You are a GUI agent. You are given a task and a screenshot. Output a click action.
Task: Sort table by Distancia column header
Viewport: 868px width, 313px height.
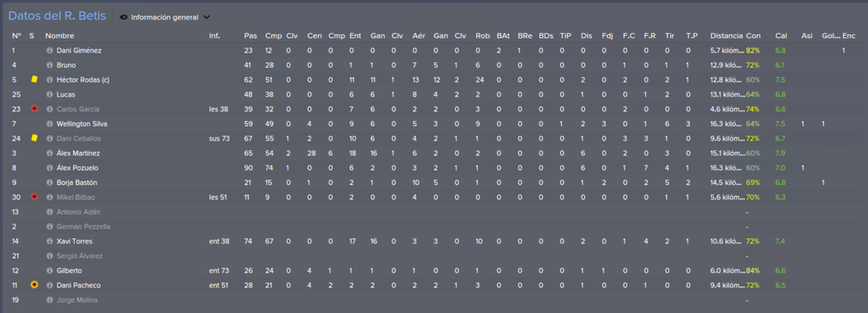tap(726, 36)
